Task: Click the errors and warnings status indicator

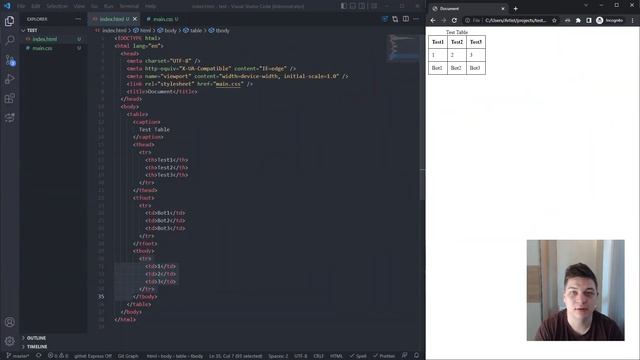Action: coord(58,356)
